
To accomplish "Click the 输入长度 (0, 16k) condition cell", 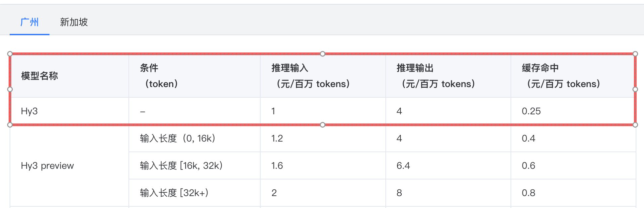I will coord(195,138).
